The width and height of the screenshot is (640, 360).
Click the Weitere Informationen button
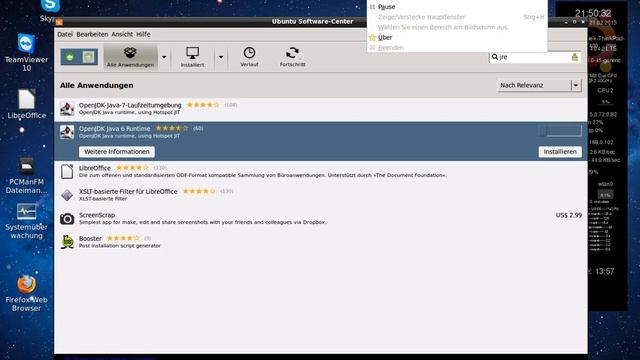[x=117, y=152]
